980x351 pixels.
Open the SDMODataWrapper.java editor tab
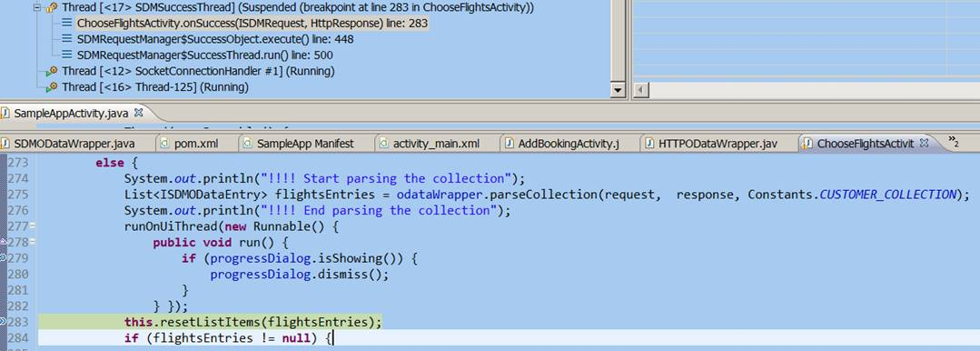point(74,144)
